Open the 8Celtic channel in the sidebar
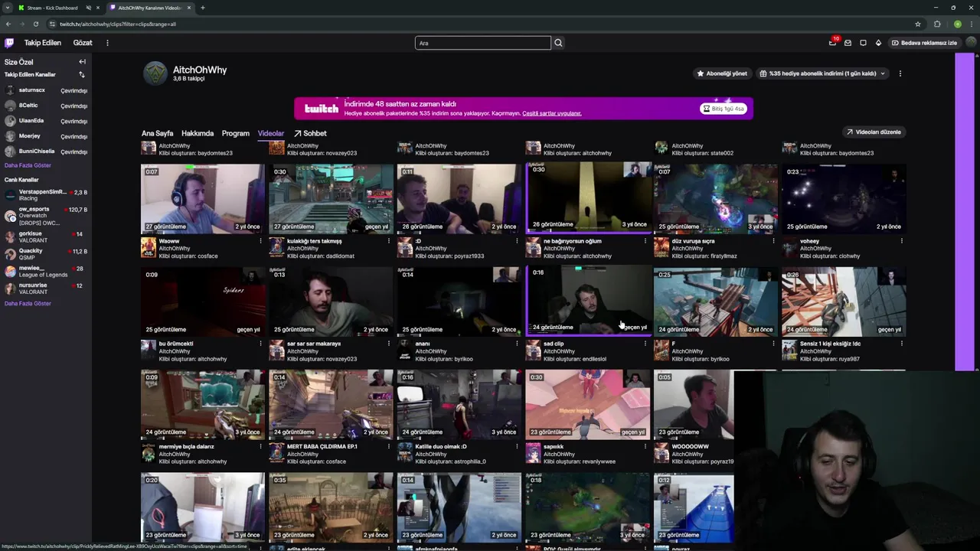Image resolution: width=980 pixels, height=551 pixels. coord(46,106)
